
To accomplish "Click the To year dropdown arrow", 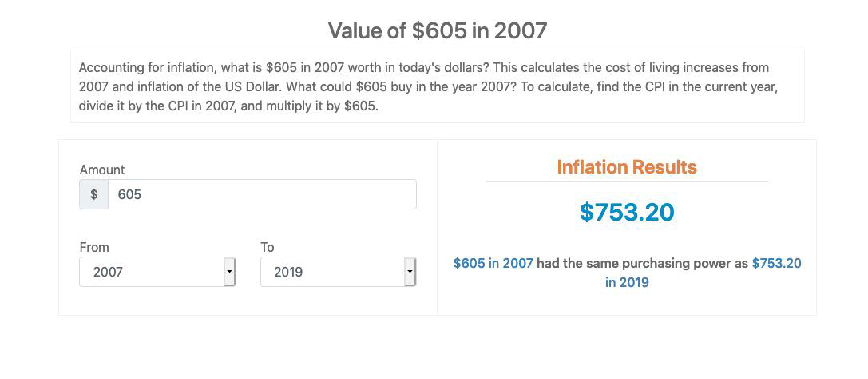I will (410, 272).
